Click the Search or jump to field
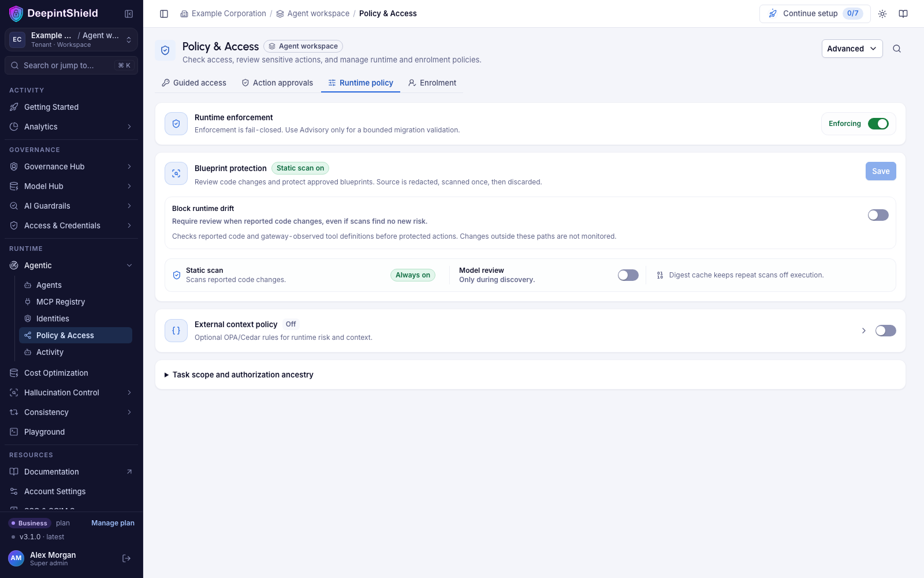The image size is (924, 578). coord(71,65)
